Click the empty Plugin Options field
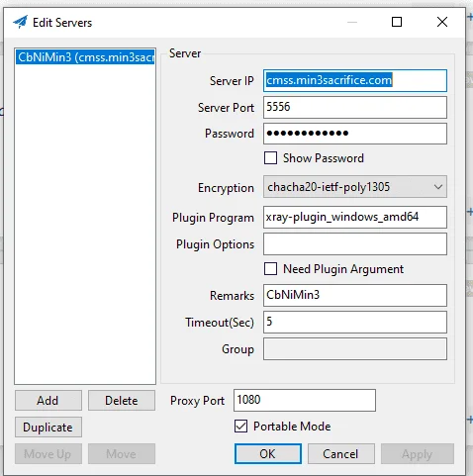The width and height of the screenshot is (473, 476). (355, 244)
